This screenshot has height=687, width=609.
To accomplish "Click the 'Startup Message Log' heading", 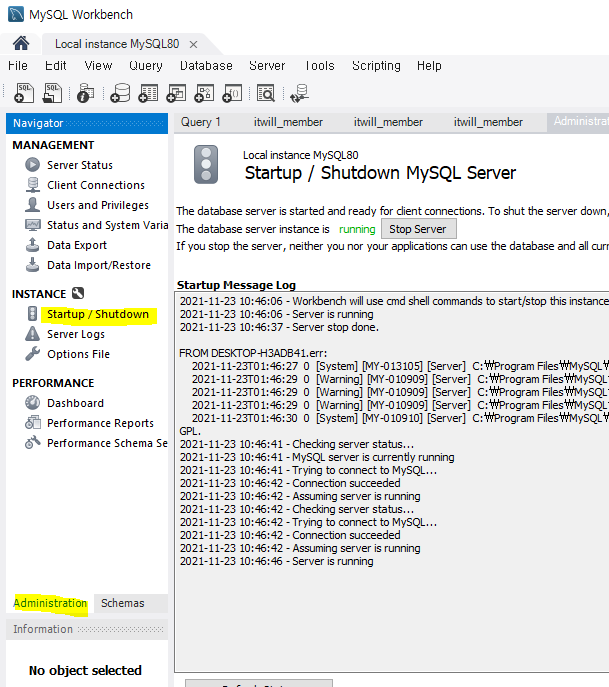I will (236, 285).
